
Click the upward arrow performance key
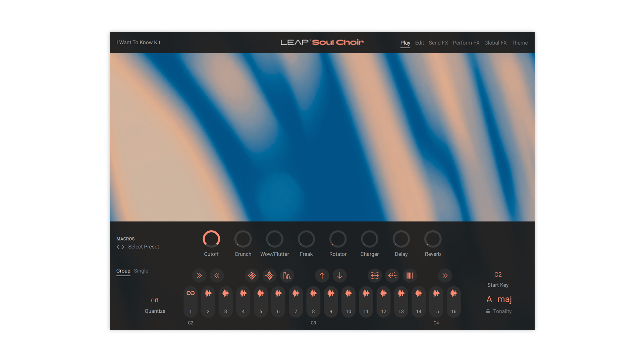coord(322,276)
